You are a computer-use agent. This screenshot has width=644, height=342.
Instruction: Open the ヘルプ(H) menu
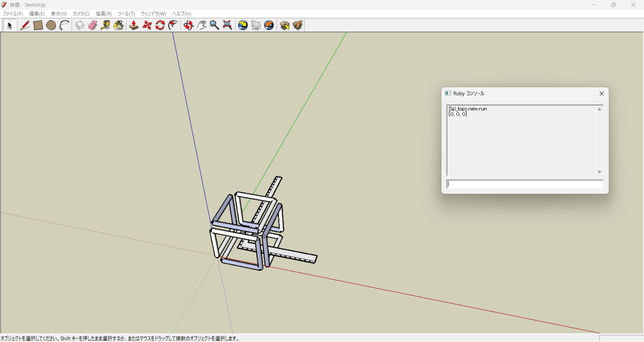click(182, 14)
